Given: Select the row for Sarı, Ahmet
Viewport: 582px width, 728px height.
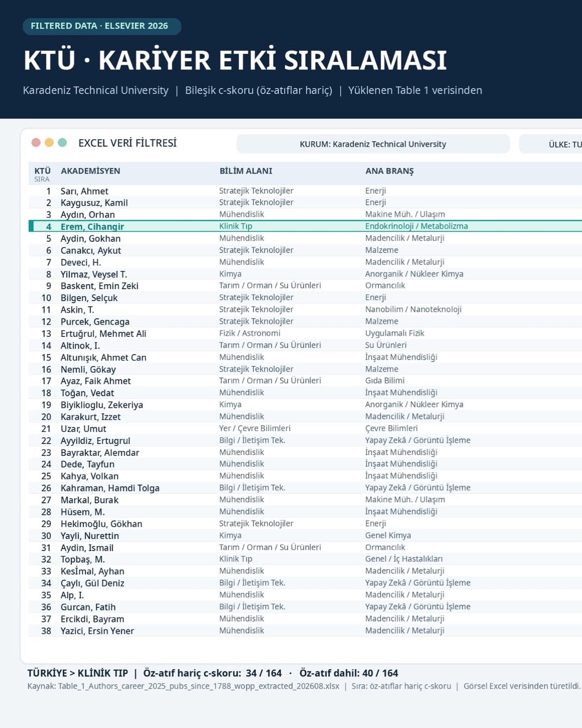Looking at the screenshot, I should point(305,191).
